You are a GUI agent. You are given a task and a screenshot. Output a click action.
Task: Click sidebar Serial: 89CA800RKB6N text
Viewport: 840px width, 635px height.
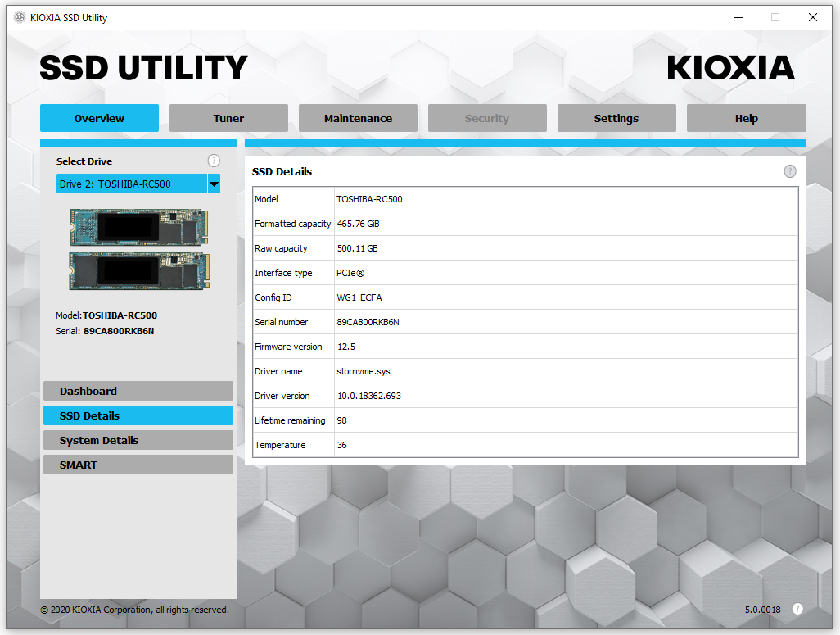(105, 331)
